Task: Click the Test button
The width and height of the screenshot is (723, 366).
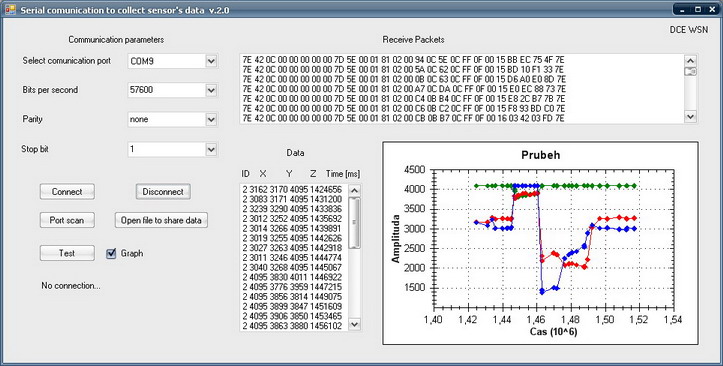Action: pos(67,253)
